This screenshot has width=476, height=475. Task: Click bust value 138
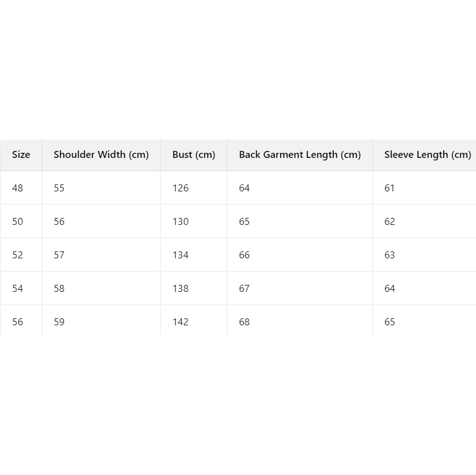181,289
